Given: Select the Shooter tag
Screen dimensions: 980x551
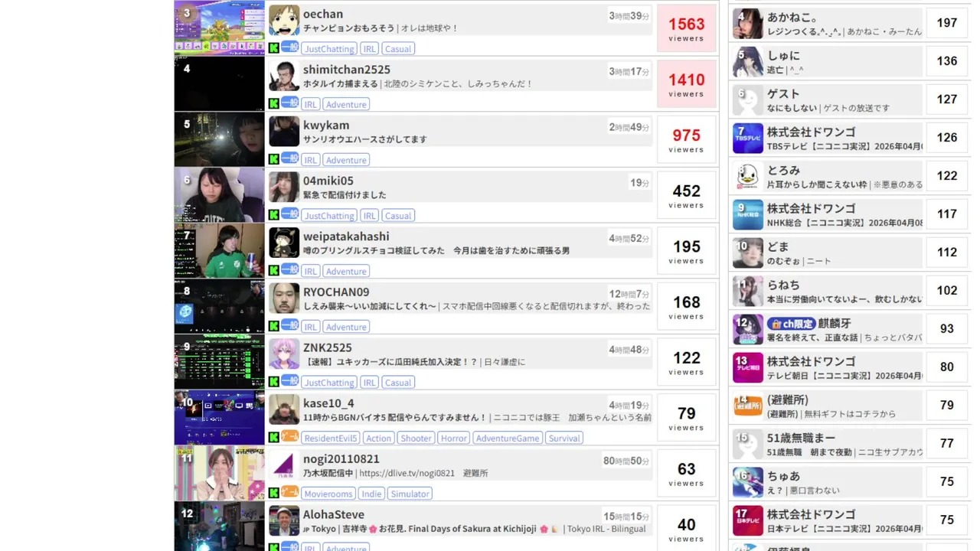Looking at the screenshot, I should 416,439.
